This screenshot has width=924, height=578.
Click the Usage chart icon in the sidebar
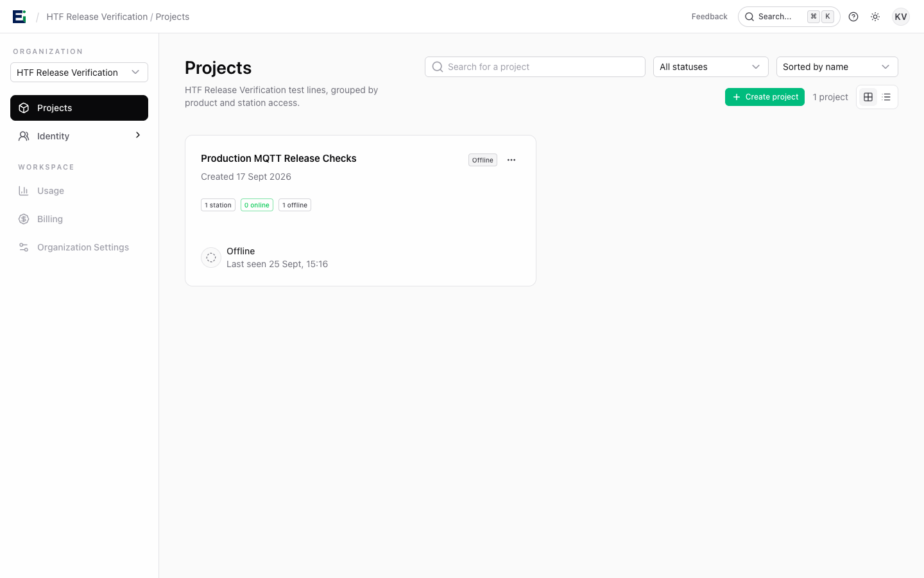(x=24, y=191)
